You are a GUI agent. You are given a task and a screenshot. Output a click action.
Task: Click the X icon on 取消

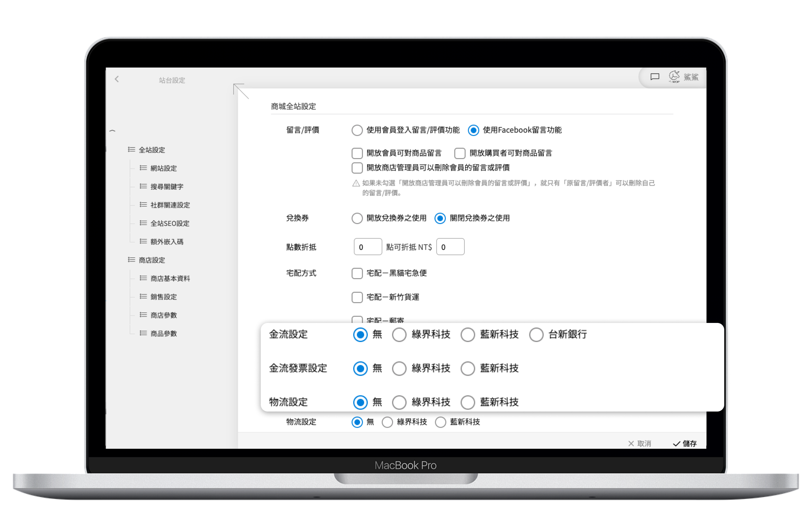pyautogui.click(x=631, y=444)
